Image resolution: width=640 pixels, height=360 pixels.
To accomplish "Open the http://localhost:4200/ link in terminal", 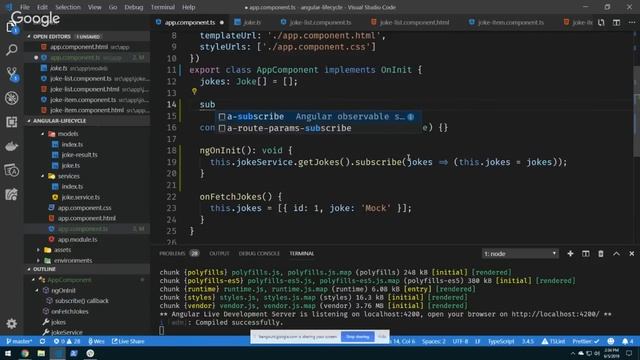I will tap(556, 314).
